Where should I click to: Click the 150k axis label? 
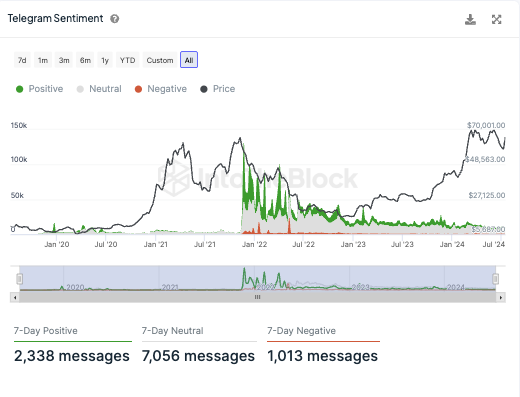(19, 125)
